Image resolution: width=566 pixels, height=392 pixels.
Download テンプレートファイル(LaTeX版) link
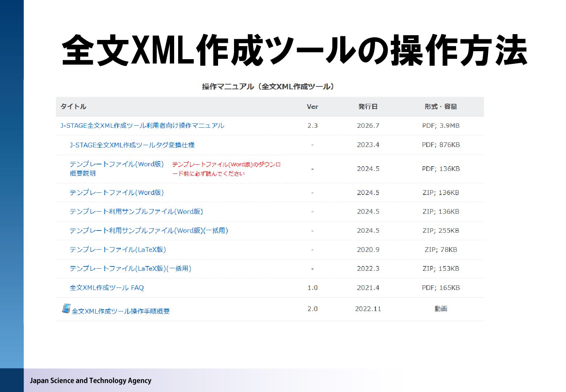coord(118,250)
